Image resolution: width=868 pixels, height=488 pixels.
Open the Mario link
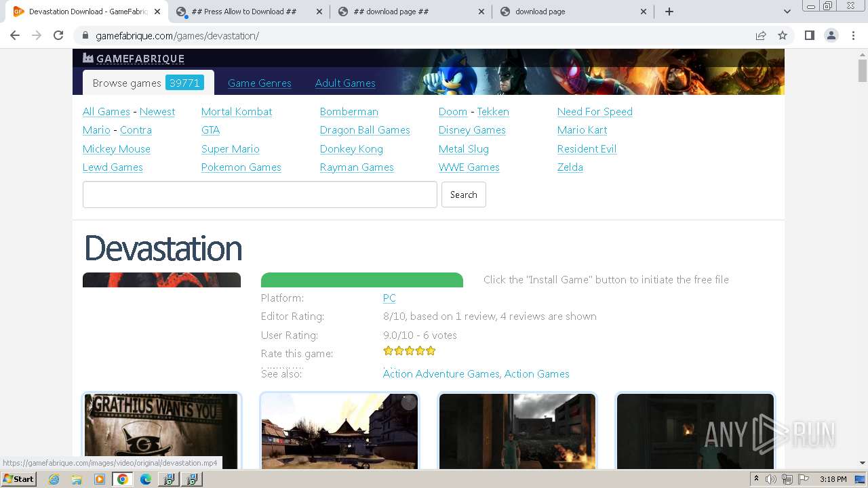96,130
